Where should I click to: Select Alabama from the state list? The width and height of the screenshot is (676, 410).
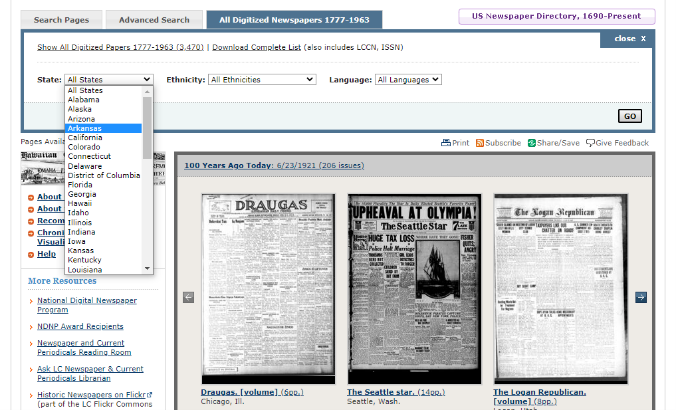click(x=103, y=100)
